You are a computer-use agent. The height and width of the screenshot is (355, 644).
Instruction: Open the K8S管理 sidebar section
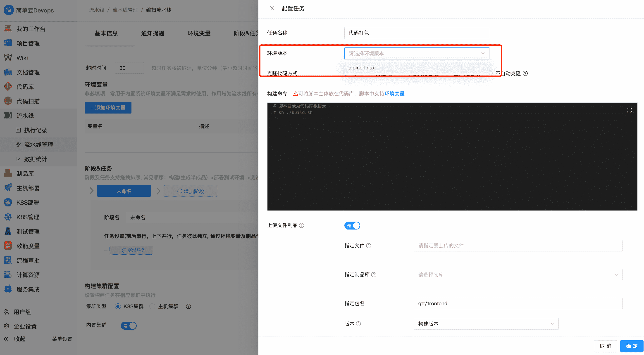coord(28,217)
